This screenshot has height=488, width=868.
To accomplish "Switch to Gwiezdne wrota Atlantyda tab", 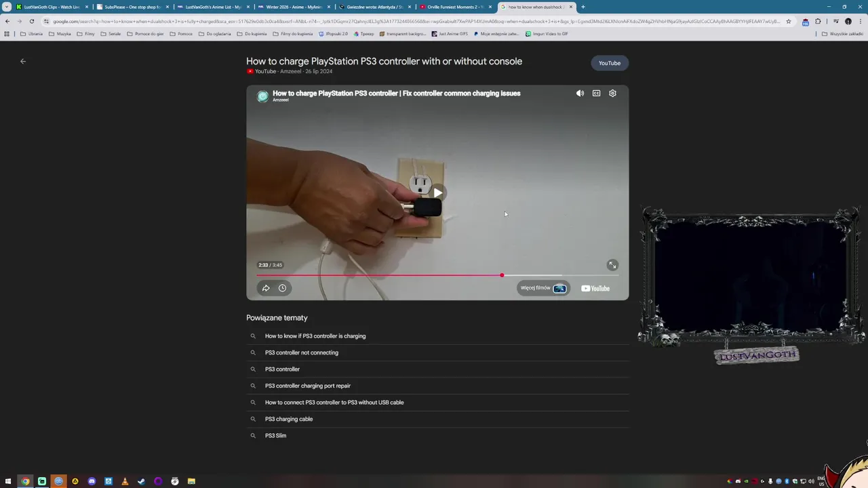I will pos(374,7).
